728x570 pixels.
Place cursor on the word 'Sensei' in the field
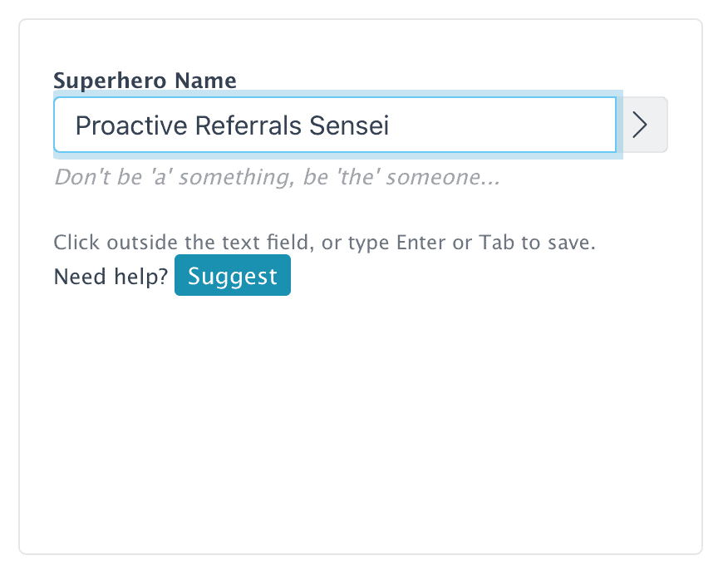pos(349,125)
